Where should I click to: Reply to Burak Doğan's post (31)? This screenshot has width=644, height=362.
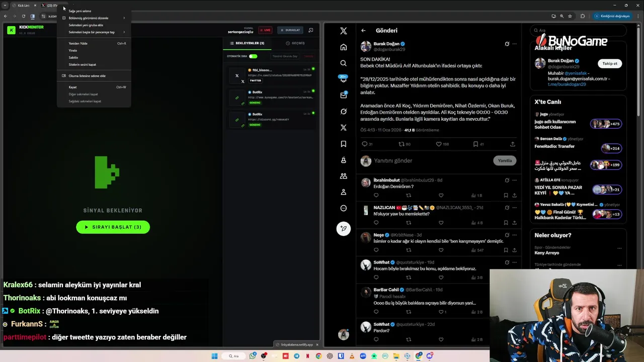pos(367,144)
